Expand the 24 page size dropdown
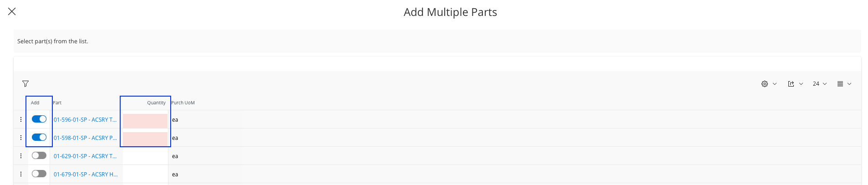Image resolution: width=868 pixels, height=185 pixels. [x=819, y=84]
